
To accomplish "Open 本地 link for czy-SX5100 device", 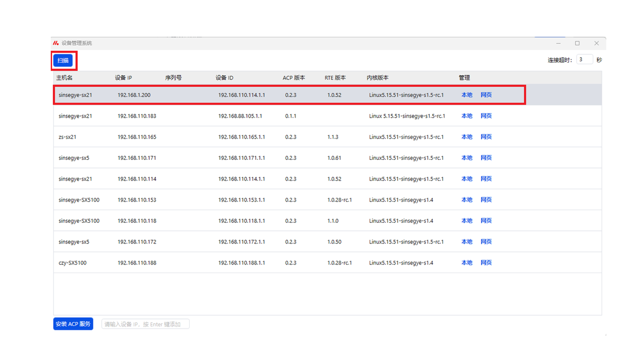I will tap(467, 262).
